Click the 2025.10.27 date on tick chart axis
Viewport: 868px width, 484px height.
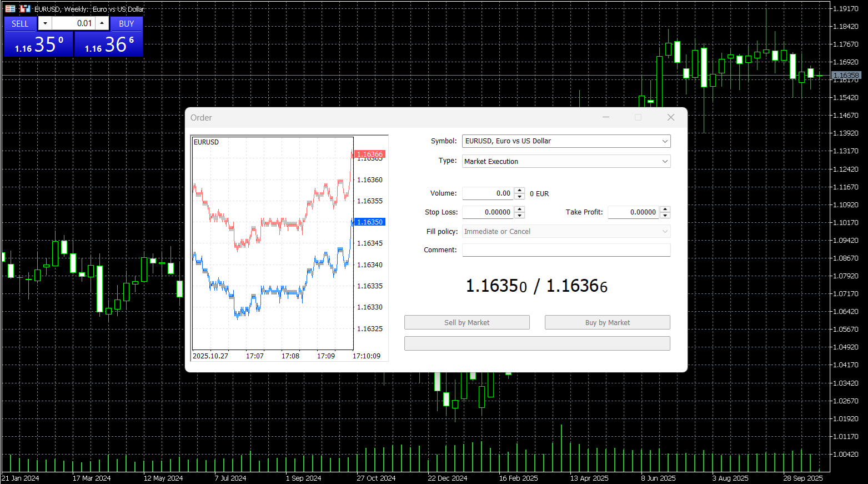pos(210,356)
